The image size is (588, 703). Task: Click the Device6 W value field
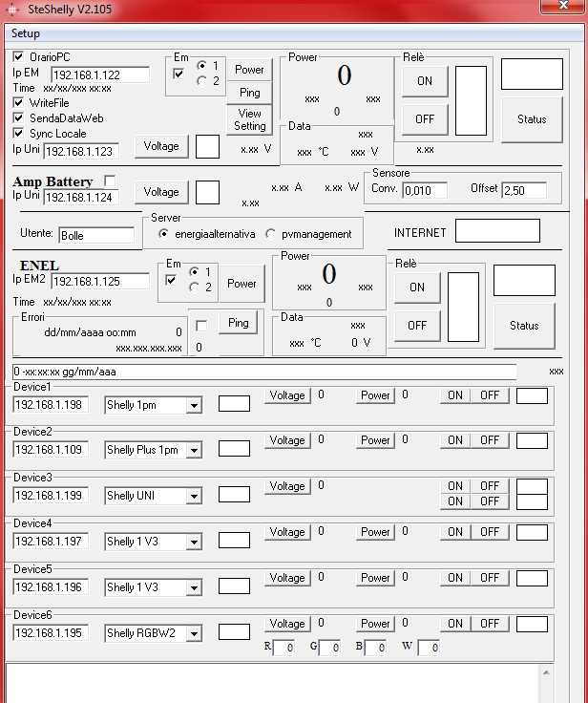pyautogui.click(x=429, y=648)
